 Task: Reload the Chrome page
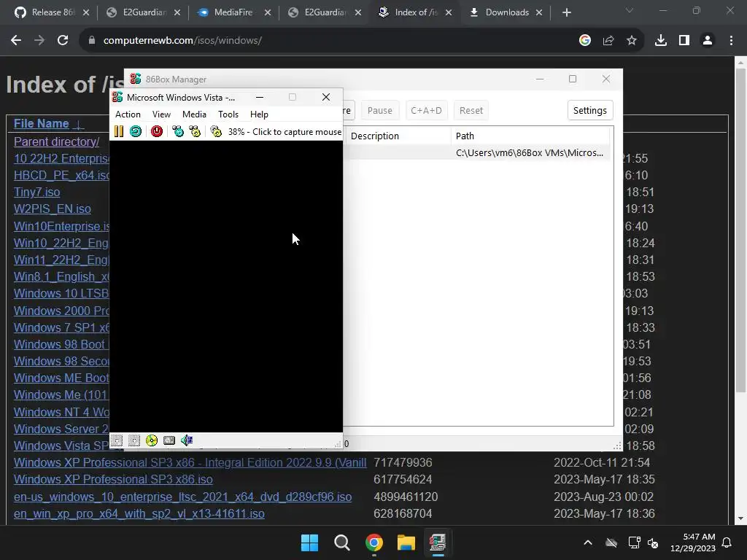pos(63,41)
